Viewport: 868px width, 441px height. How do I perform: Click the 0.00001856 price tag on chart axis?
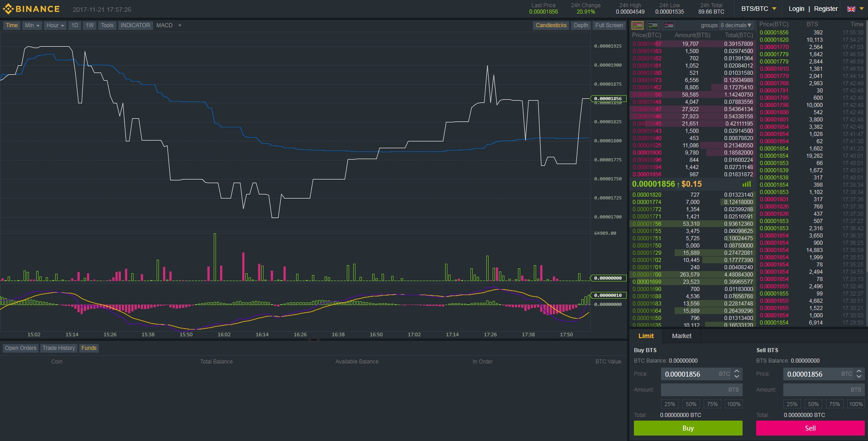(608, 98)
